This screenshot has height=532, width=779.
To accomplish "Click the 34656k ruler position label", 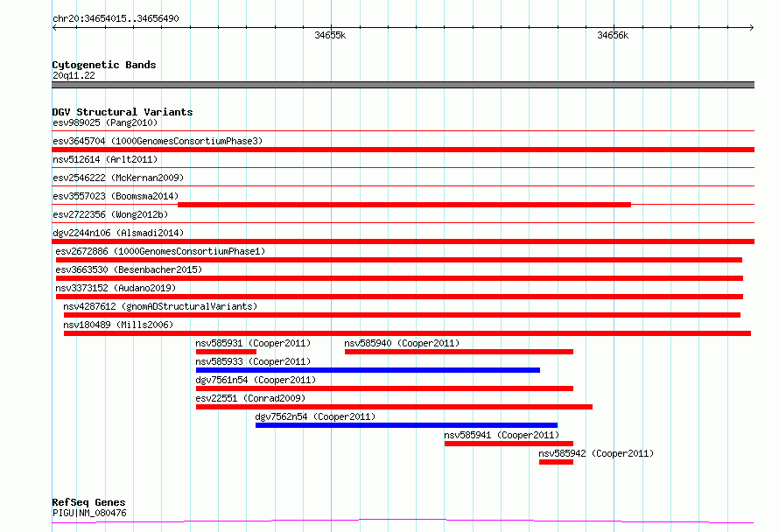I will click(x=613, y=35).
